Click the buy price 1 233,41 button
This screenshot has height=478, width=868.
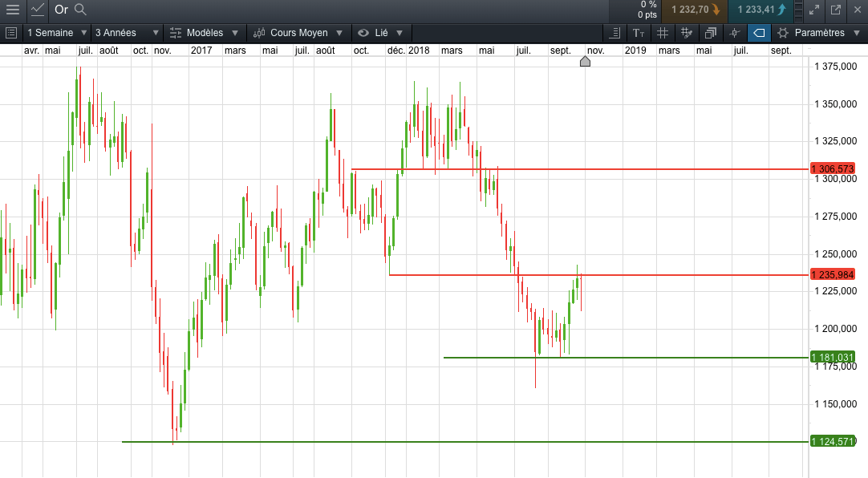(761, 10)
